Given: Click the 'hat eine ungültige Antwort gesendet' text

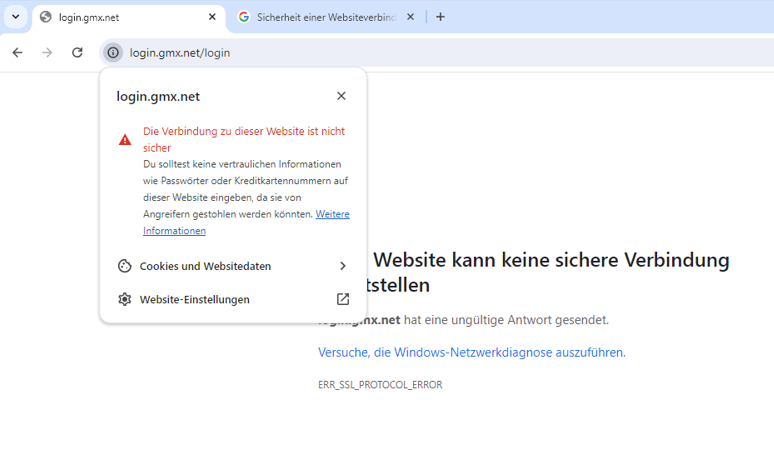Looking at the screenshot, I should [506, 320].
